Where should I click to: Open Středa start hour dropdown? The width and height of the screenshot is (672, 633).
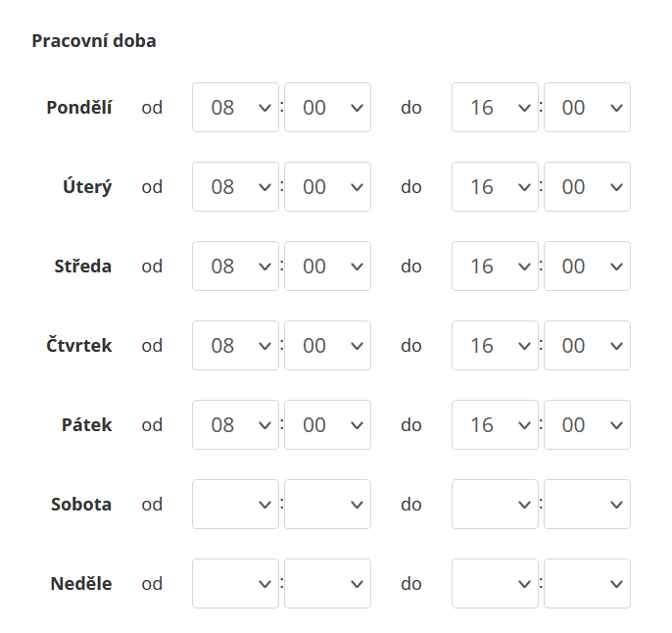(235, 267)
